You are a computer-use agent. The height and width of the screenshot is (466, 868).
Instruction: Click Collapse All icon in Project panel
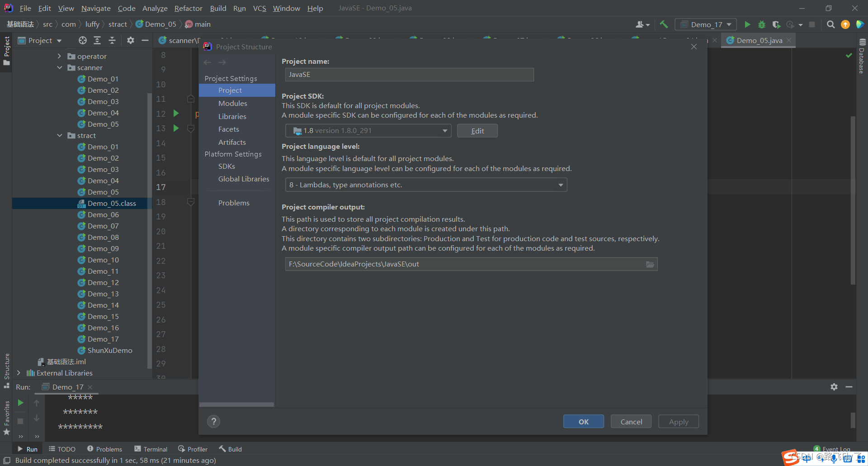pos(112,40)
